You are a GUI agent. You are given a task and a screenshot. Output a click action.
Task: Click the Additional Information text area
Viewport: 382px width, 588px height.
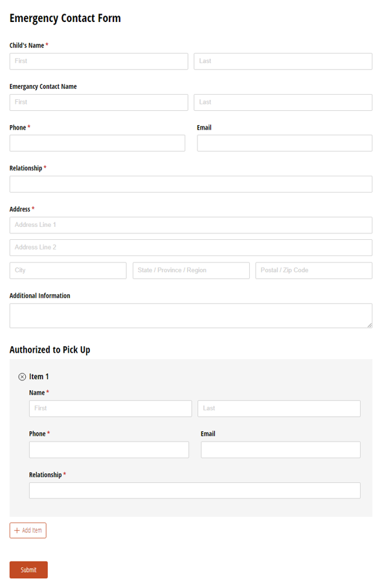(191, 316)
